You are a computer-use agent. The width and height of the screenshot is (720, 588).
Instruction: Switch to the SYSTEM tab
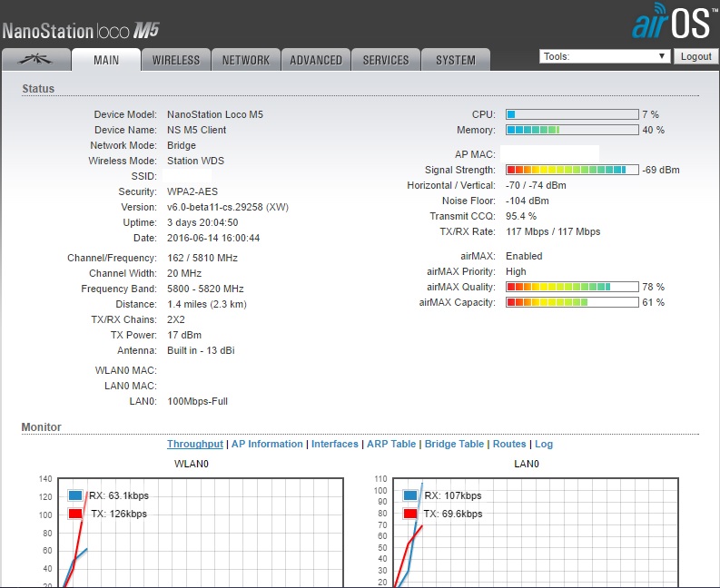click(456, 60)
